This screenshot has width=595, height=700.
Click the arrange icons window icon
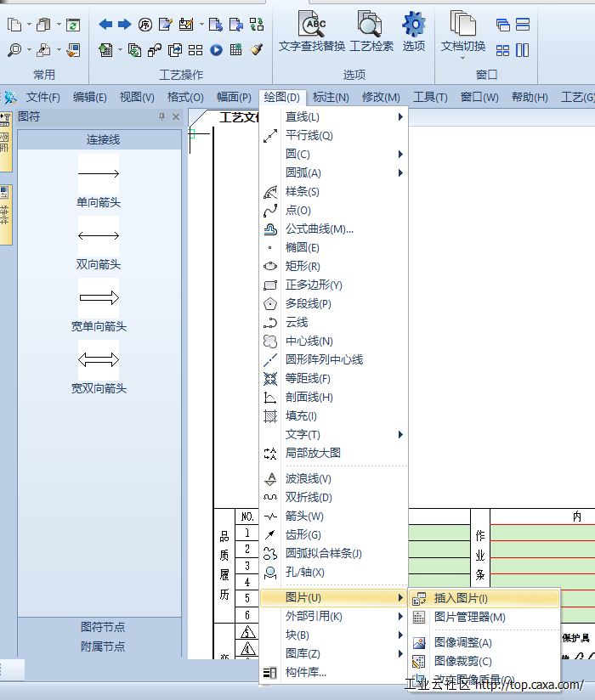(502, 50)
